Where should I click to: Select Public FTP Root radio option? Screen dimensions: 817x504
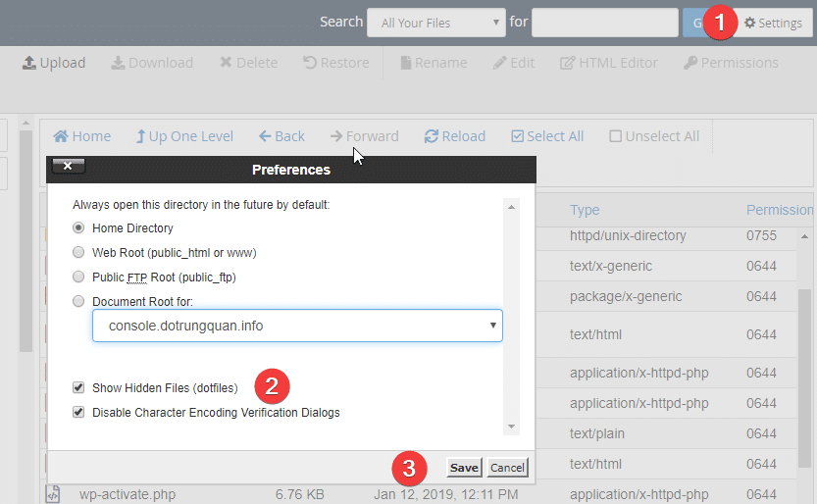tap(78, 277)
